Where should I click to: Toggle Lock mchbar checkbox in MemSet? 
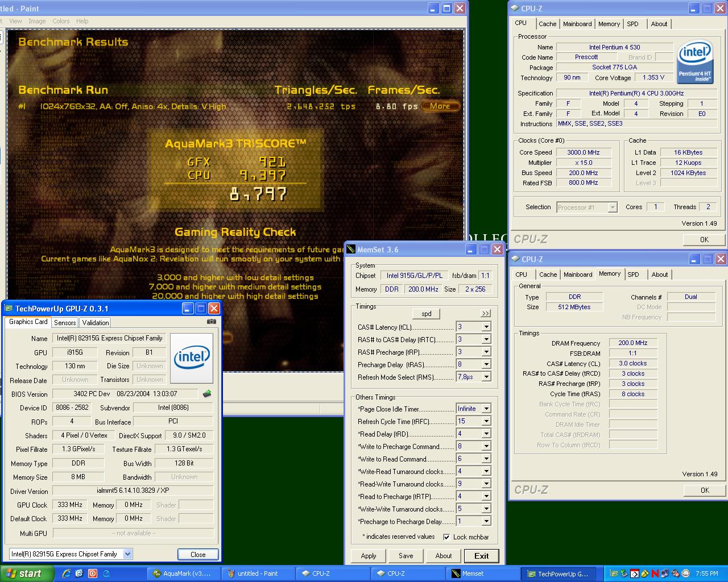tap(446, 537)
